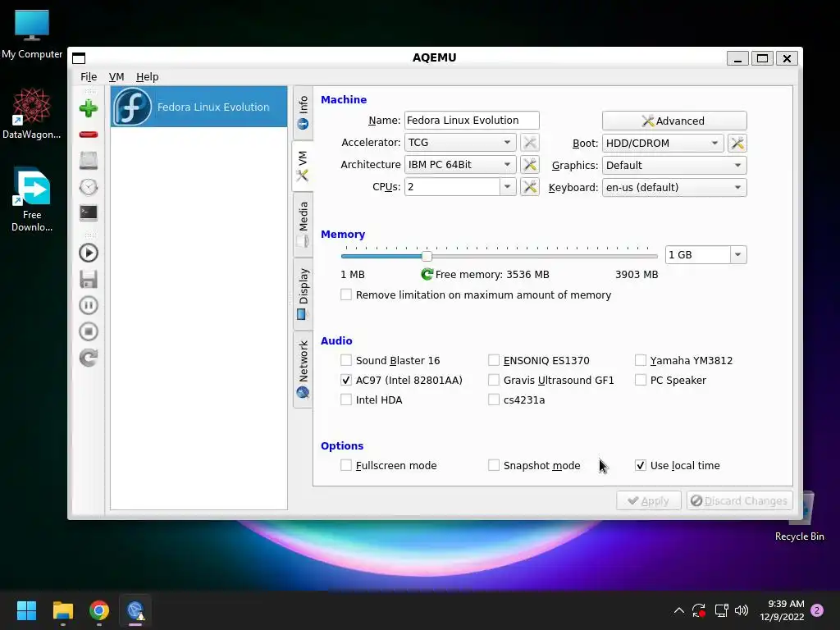Open the VM menu
Viewport: 840px width, 630px height.
(116, 76)
